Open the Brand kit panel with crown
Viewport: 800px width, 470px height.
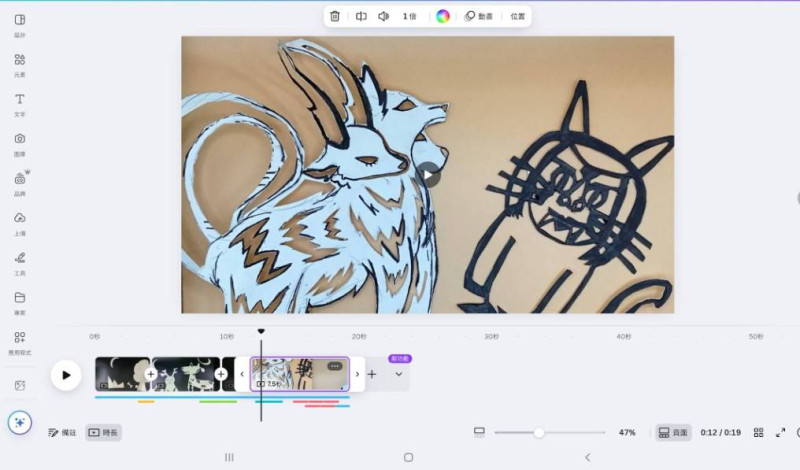[x=19, y=184]
